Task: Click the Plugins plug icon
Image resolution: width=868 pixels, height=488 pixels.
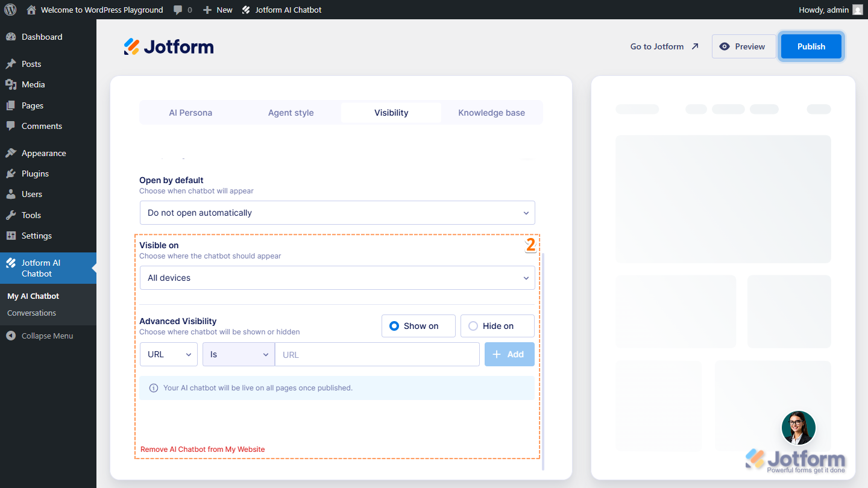Action: pos(11,174)
